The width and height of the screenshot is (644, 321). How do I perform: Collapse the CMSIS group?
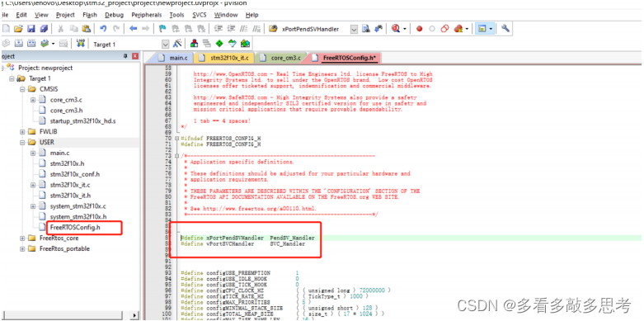click(22, 89)
